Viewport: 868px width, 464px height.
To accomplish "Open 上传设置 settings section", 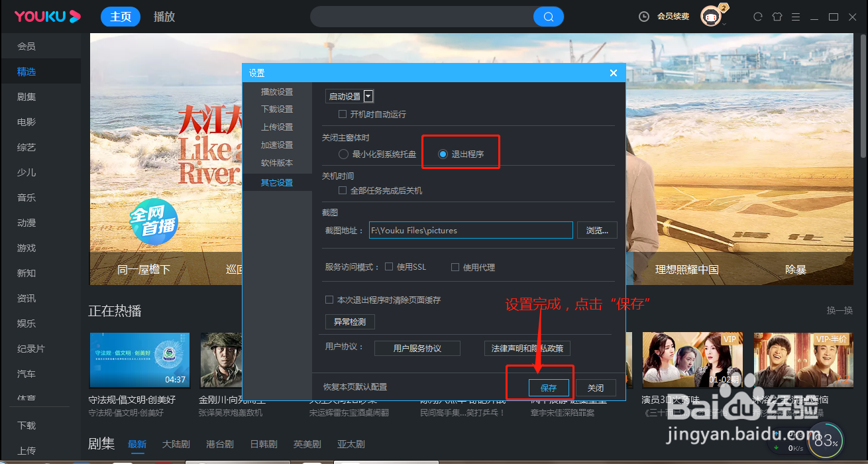I will click(x=277, y=127).
